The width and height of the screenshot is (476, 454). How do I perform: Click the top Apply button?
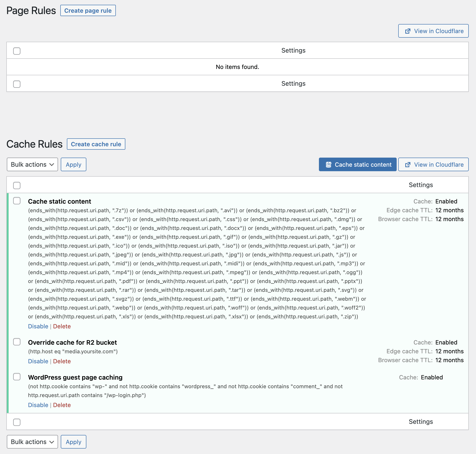[73, 165]
